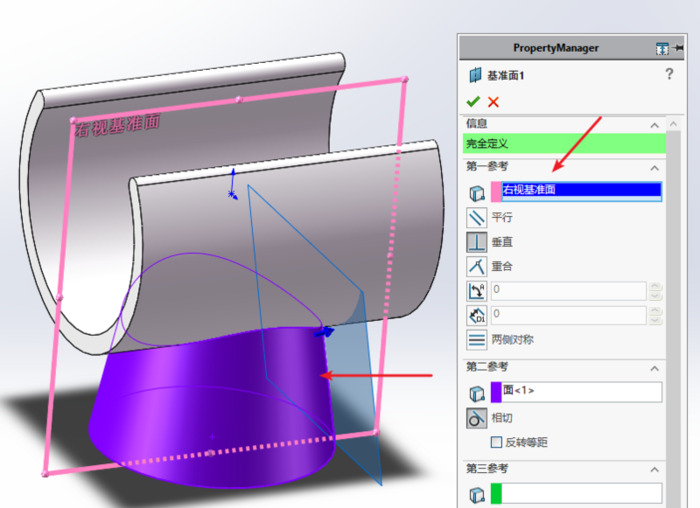Enable the 反转等距 checkbox

click(496, 442)
